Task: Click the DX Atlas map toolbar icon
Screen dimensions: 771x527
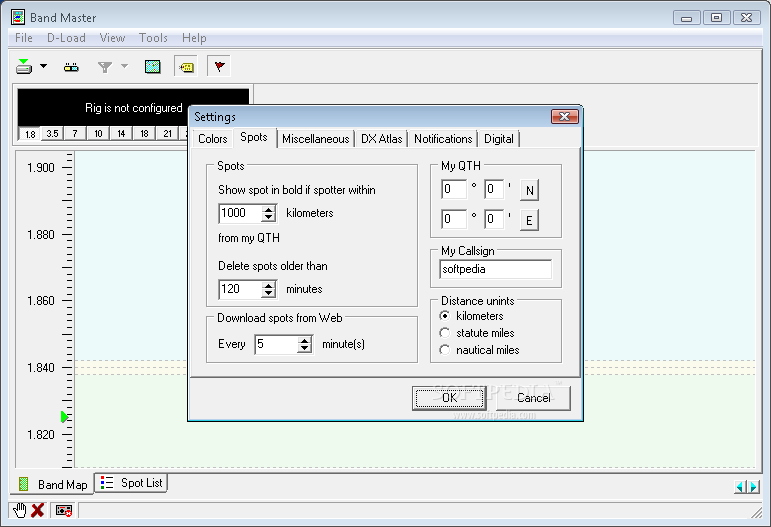Action: click(x=152, y=66)
